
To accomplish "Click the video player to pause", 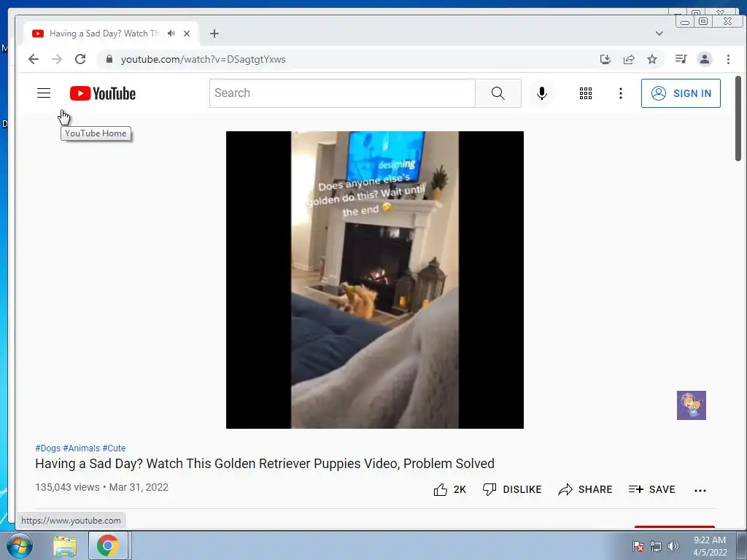I will coord(374,280).
